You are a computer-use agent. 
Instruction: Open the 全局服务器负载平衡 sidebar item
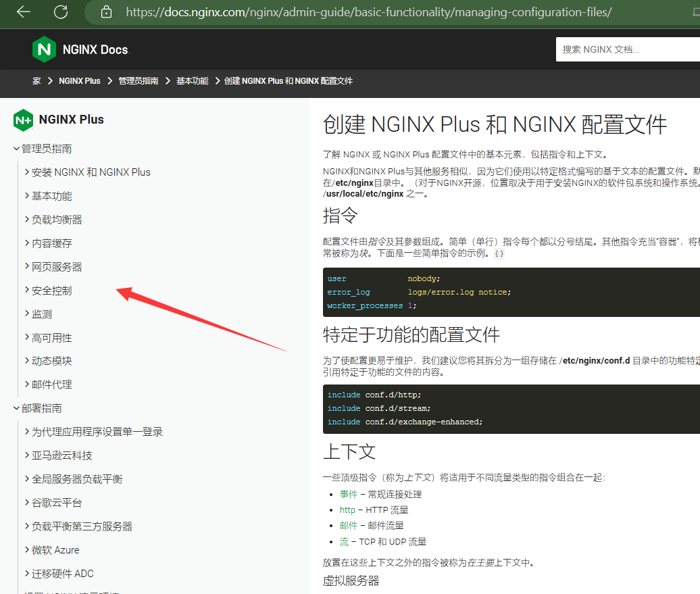click(x=77, y=479)
